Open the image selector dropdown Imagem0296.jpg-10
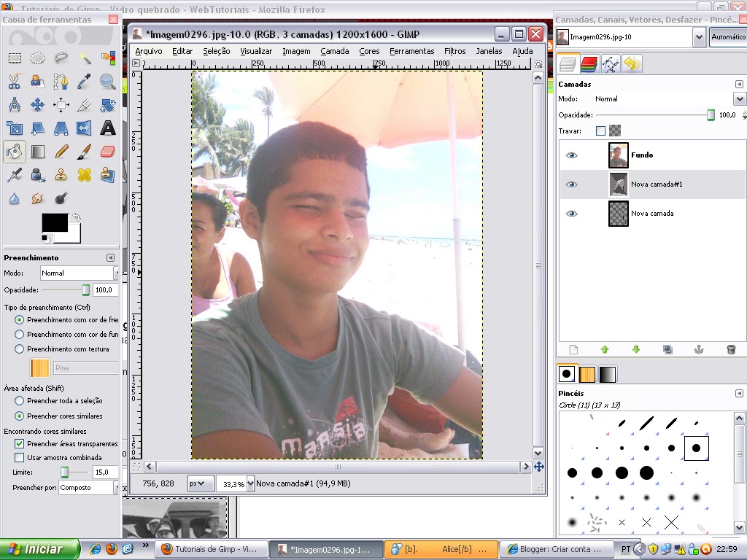The image size is (747, 560). pos(698,37)
